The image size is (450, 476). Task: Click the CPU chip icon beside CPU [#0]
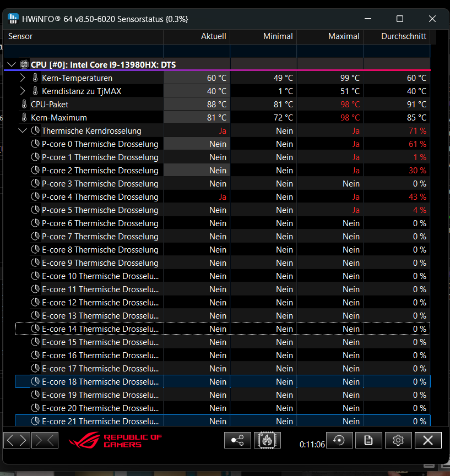(x=24, y=64)
